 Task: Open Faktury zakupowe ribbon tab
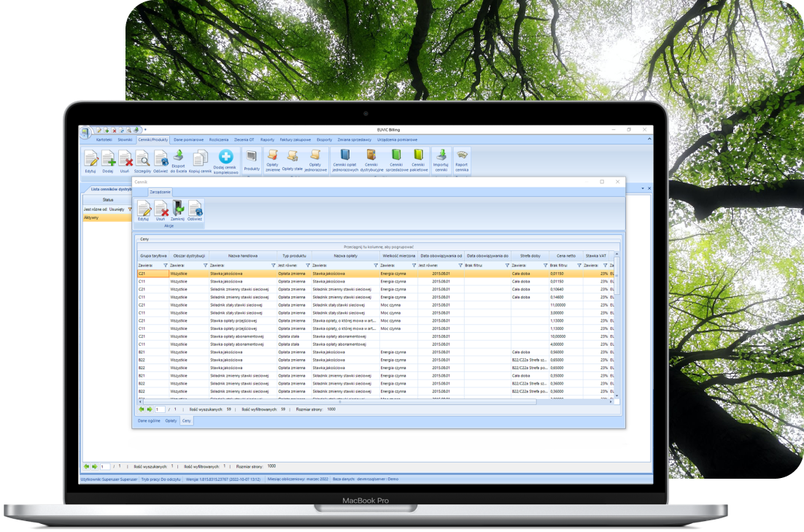[x=295, y=139]
